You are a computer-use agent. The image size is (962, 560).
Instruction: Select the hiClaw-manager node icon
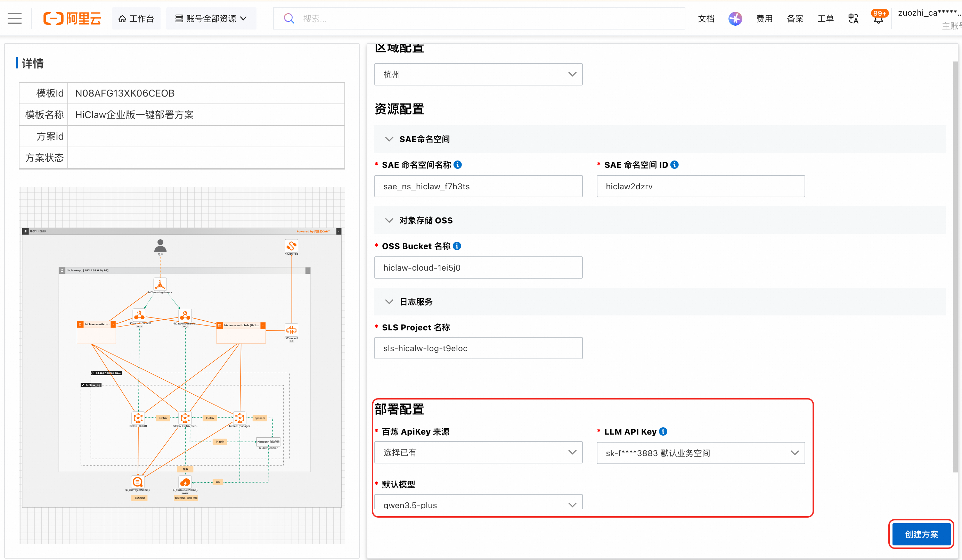[240, 418]
